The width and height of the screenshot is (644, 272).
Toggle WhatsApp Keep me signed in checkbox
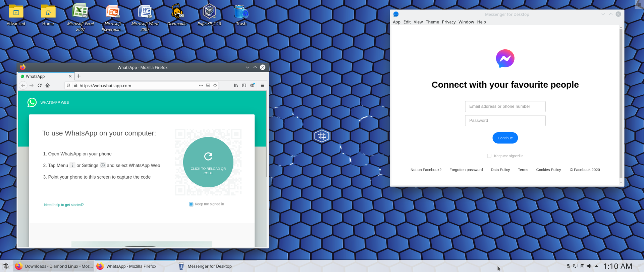[x=191, y=204]
